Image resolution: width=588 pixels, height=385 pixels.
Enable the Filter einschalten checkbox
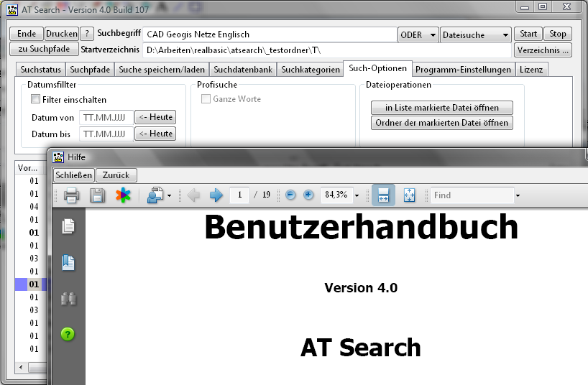coord(36,99)
